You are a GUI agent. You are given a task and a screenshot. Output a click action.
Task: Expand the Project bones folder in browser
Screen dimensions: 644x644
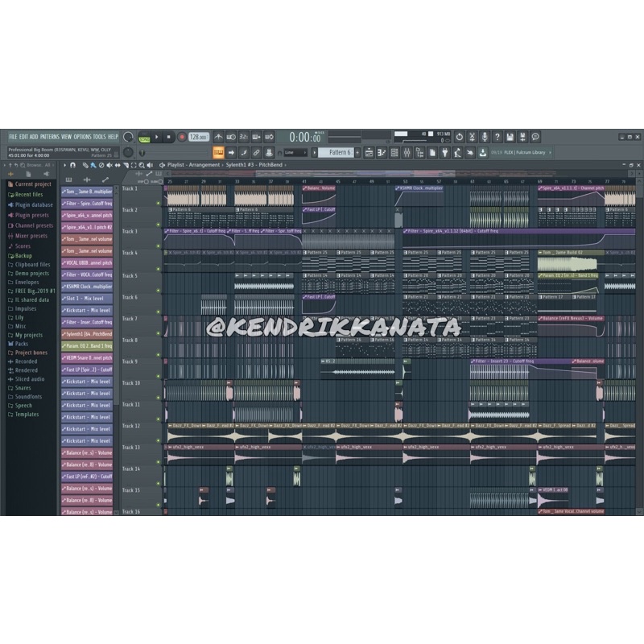pyautogui.click(x=31, y=353)
